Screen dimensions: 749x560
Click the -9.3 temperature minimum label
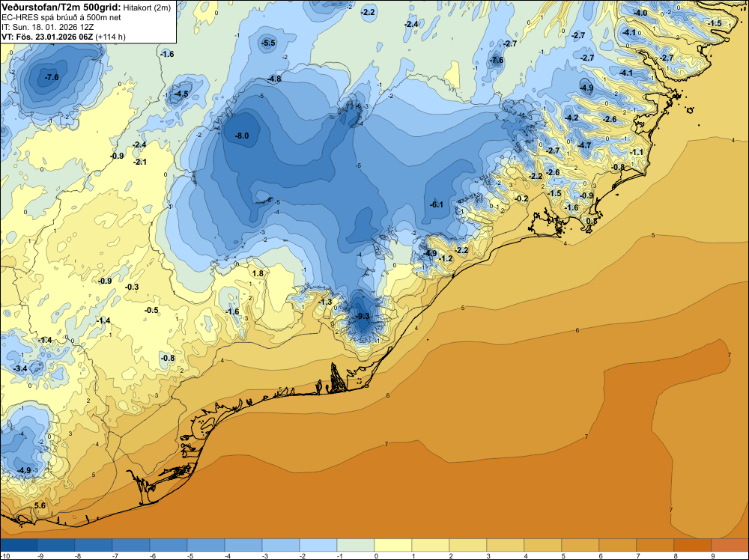363,317
